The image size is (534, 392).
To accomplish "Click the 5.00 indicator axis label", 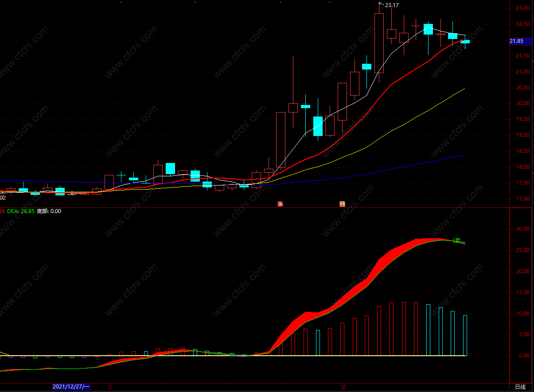I will pyautogui.click(x=524, y=334).
